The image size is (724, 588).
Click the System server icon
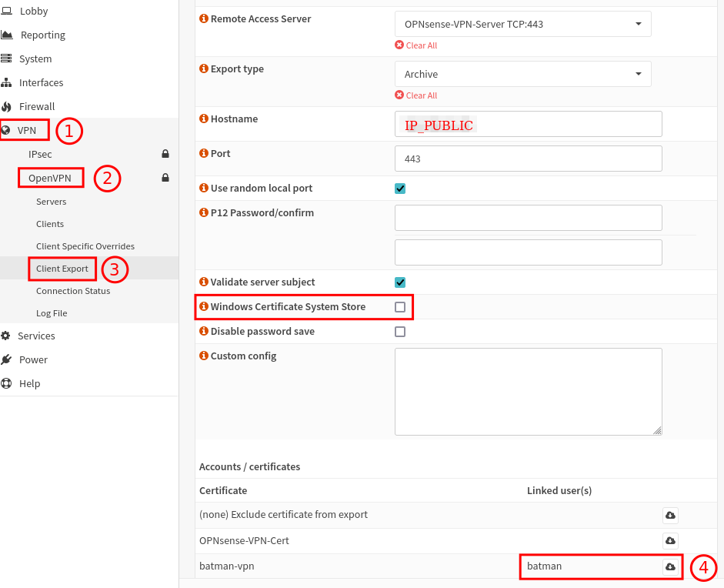tap(6, 58)
